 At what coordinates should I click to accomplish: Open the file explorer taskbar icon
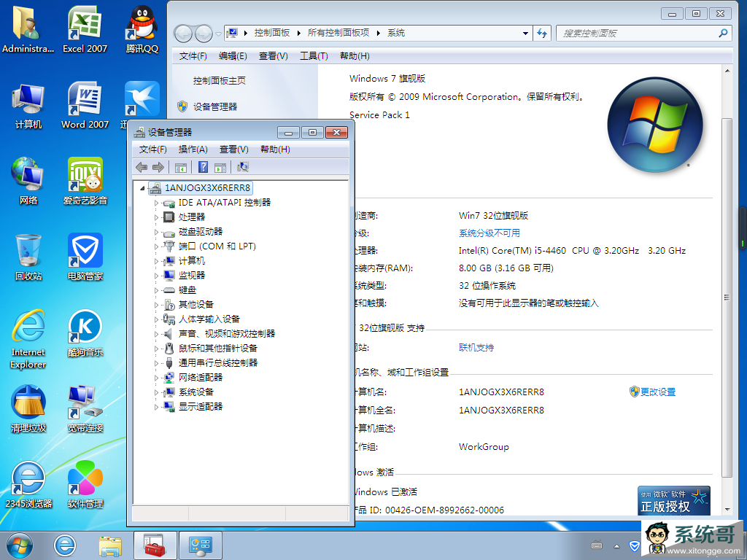tap(110, 545)
